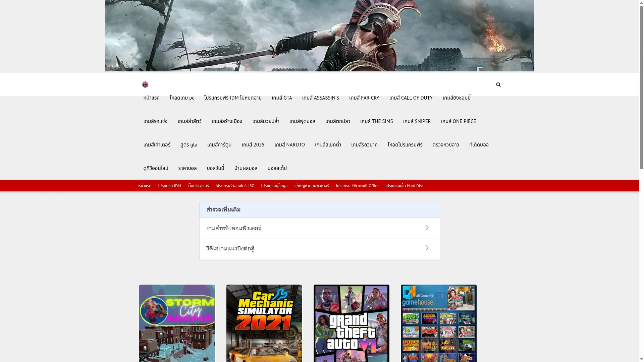
Task: Open Storm City Mafia game thumbnail
Action: tap(177, 323)
